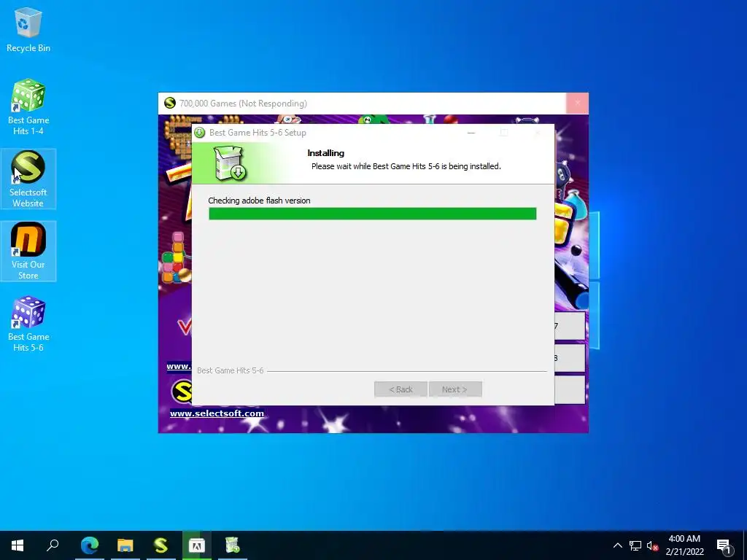Image resolution: width=747 pixels, height=560 pixels.
Task: Click the grayed-out Back button in setup
Action: [400, 389]
